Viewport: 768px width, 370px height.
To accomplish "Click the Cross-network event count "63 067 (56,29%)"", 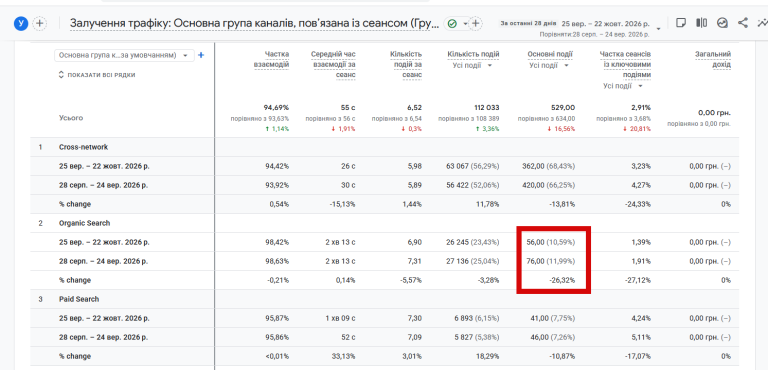I will pyautogui.click(x=473, y=166).
